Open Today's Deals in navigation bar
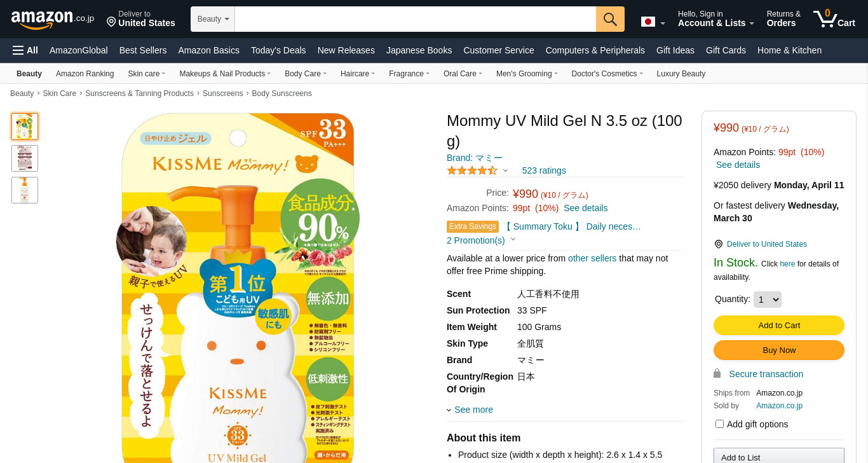Viewport: 868px width, 463px height. [x=278, y=50]
